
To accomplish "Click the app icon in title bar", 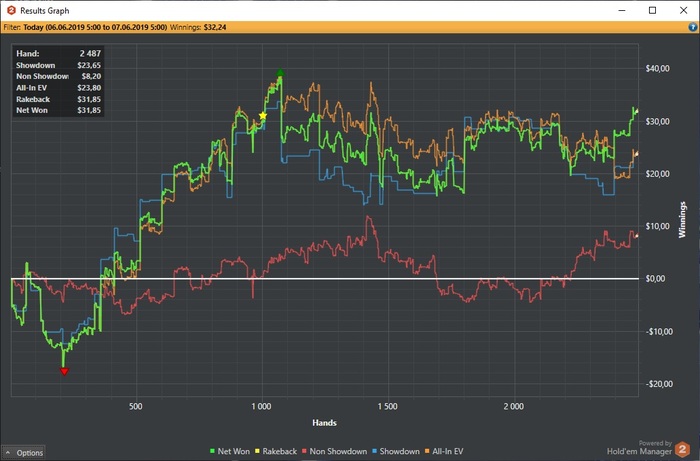I will tap(11, 10).
